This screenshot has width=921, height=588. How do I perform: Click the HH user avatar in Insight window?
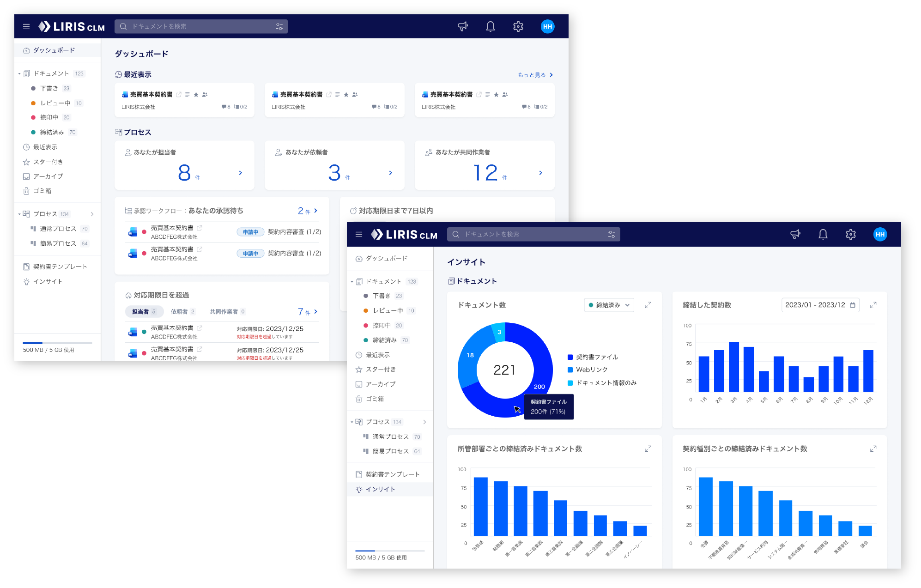880,235
